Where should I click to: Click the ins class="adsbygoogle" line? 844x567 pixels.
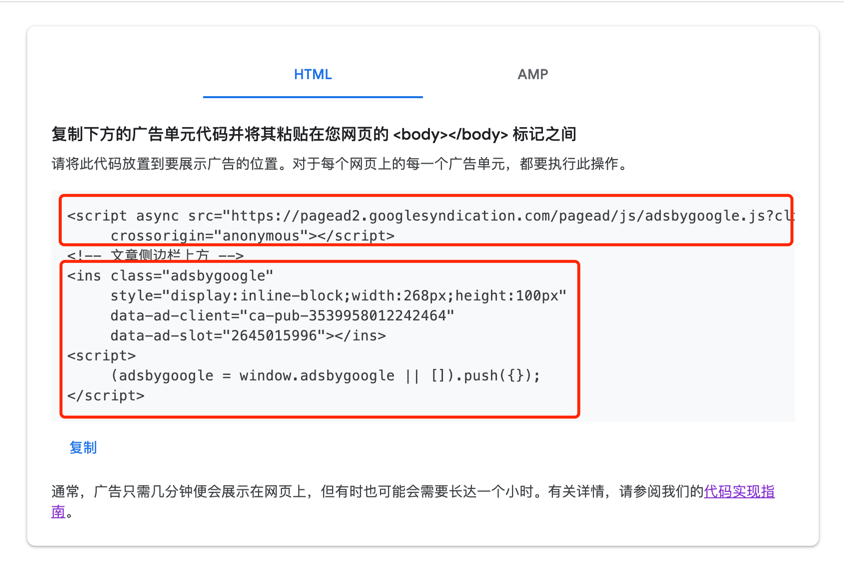click(x=170, y=276)
